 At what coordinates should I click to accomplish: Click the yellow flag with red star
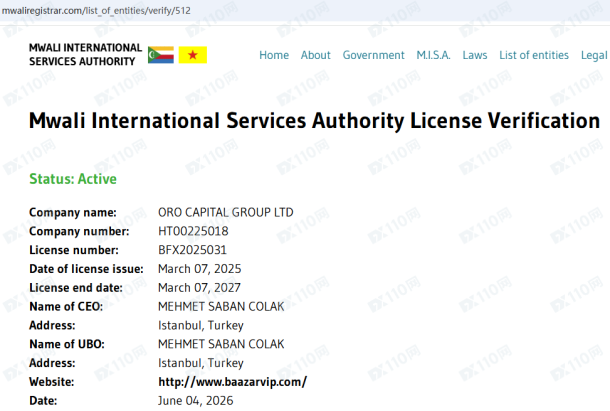[193, 55]
